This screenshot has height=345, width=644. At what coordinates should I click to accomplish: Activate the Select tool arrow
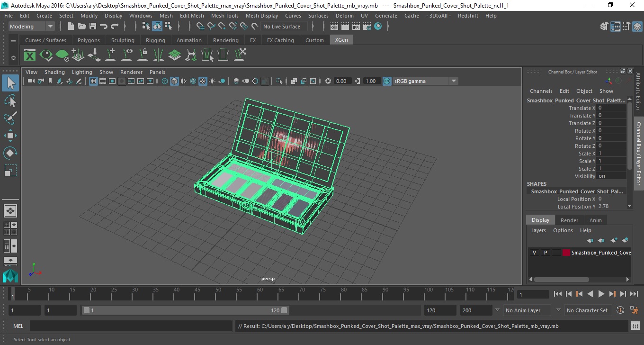click(10, 83)
